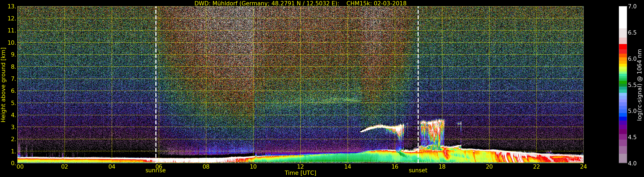Click the '13.' height tick label
Image resolution: width=644 pixels, height=177 pixels.
(12, 6)
